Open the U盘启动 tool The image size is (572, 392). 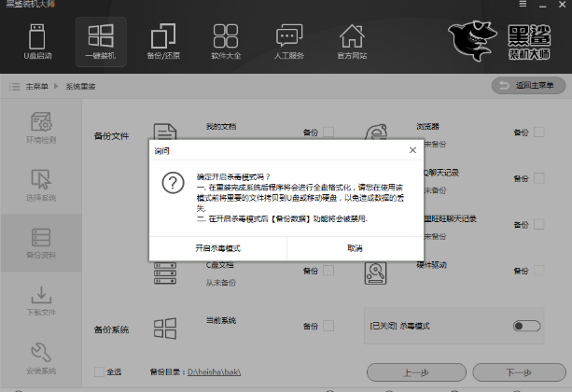pos(35,42)
